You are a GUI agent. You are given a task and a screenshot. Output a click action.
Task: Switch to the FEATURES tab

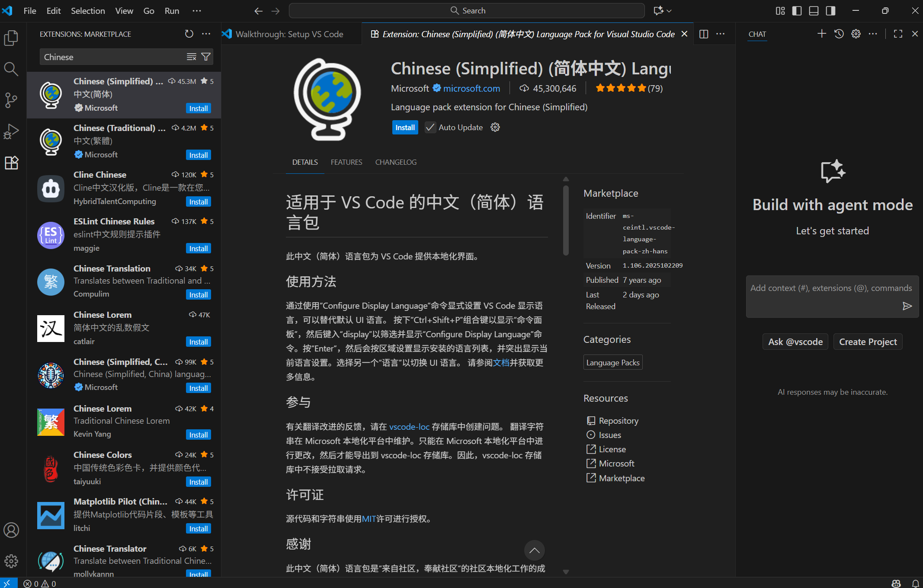[x=346, y=162]
